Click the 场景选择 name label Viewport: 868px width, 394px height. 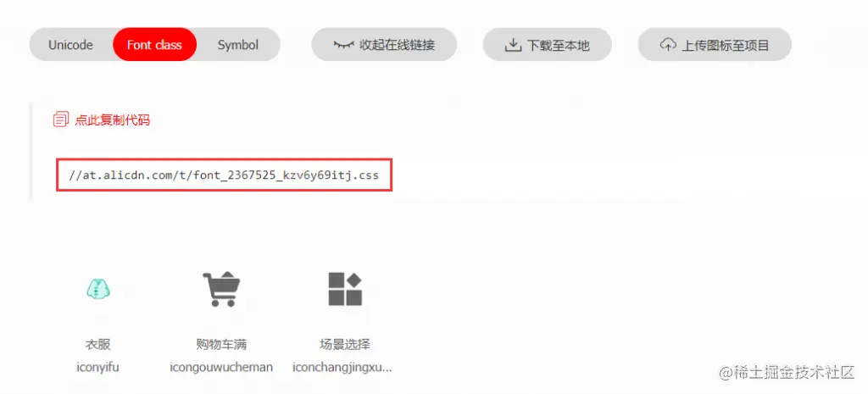pyautogui.click(x=345, y=345)
